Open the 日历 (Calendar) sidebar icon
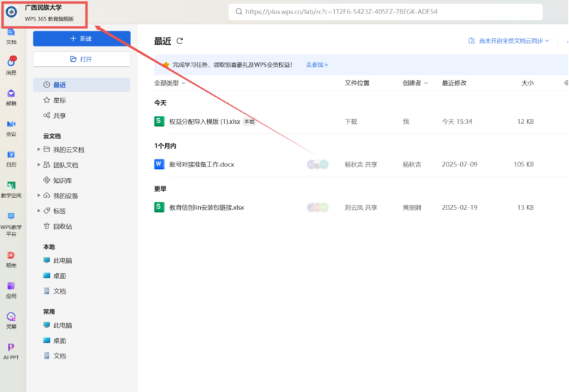The image size is (569, 392). tap(11, 157)
